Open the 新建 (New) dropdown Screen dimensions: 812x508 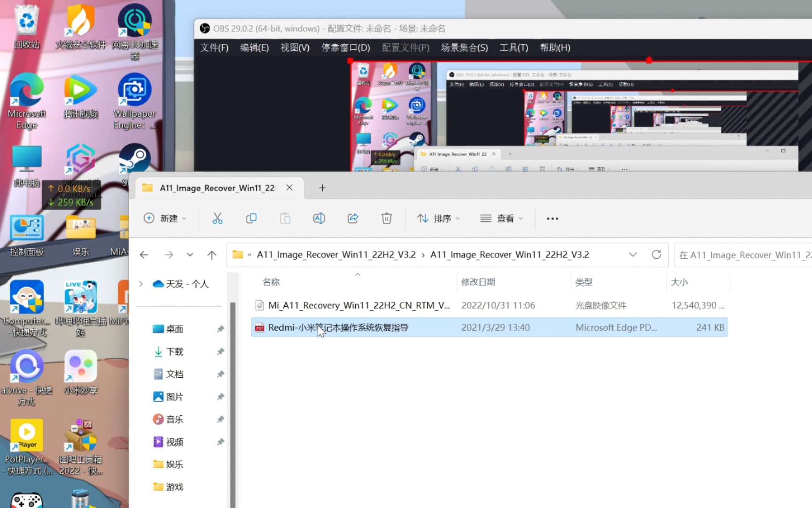click(165, 218)
